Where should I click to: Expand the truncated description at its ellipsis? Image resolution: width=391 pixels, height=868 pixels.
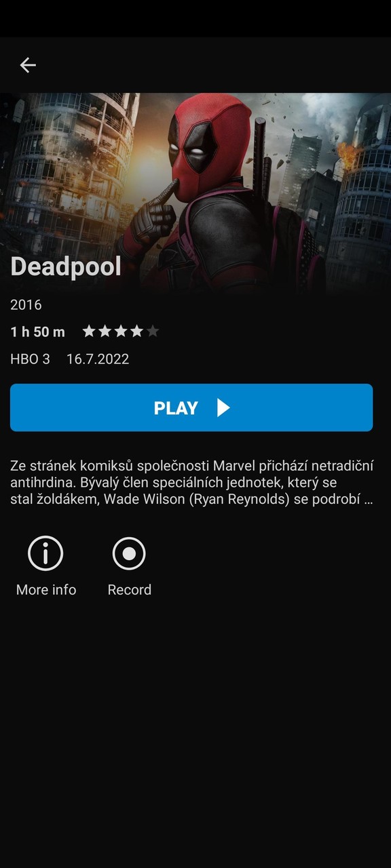click(x=368, y=500)
